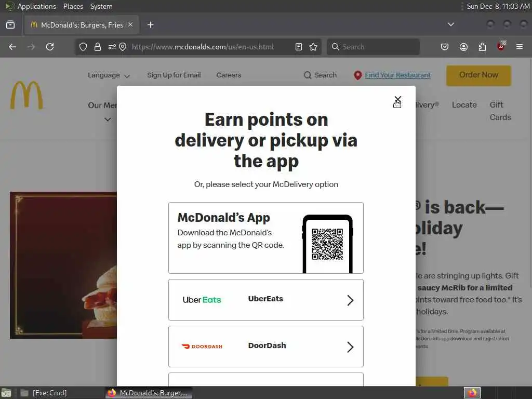Open Firefox account icon
The height and width of the screenshot is (399, 532).
(x=463, y=47)
